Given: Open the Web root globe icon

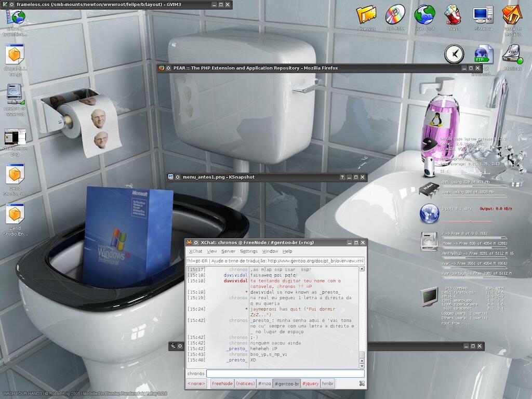Looking at the screenshot, I should pos(424,15).
